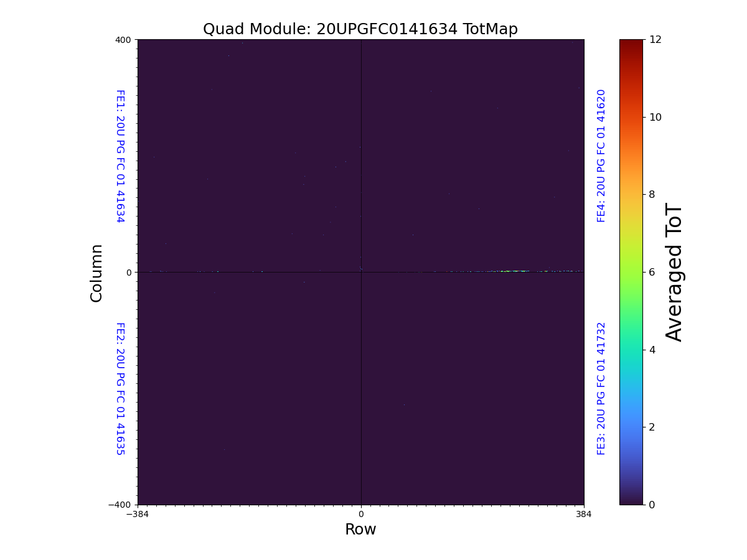
Task: Click the "Averaged ToT" colorbar label
Action: [674, 273]
